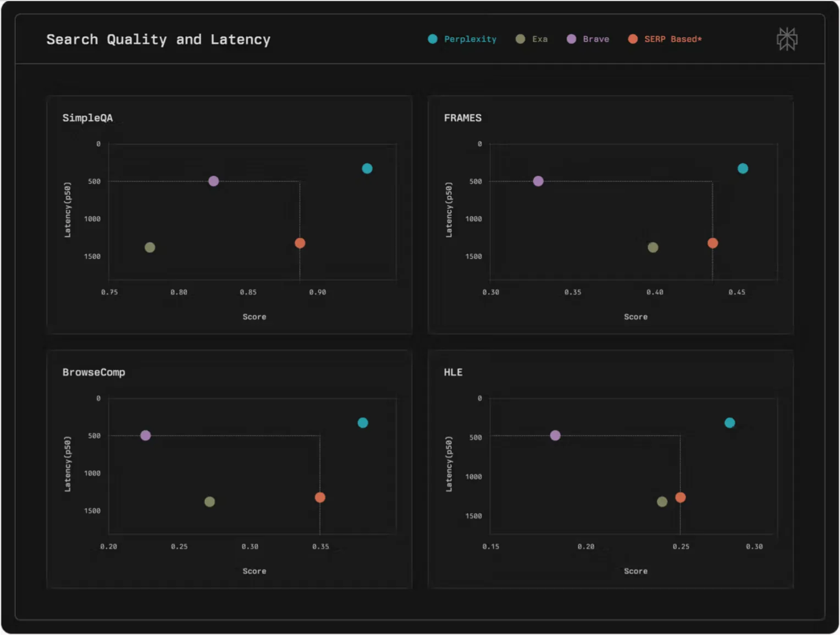840x635 pixels.
Task: Click the "FRAMES" chart title
Action: (x=462, y=118)
